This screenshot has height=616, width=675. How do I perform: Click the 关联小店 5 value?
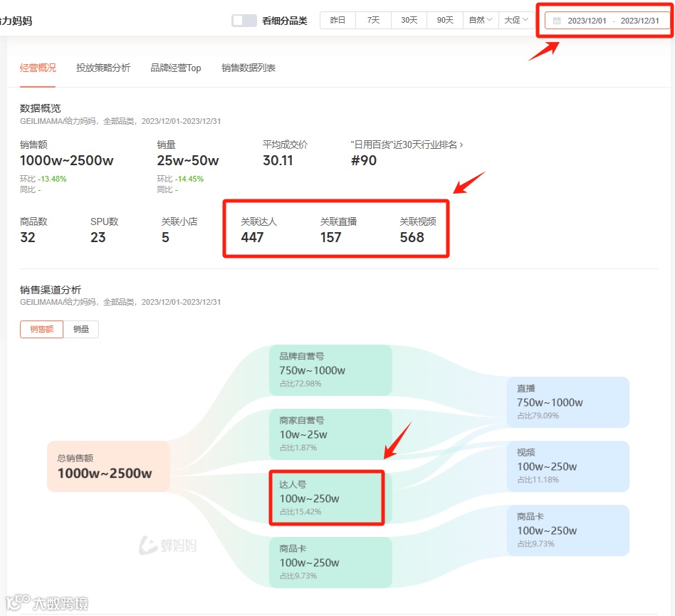[165, 237]
